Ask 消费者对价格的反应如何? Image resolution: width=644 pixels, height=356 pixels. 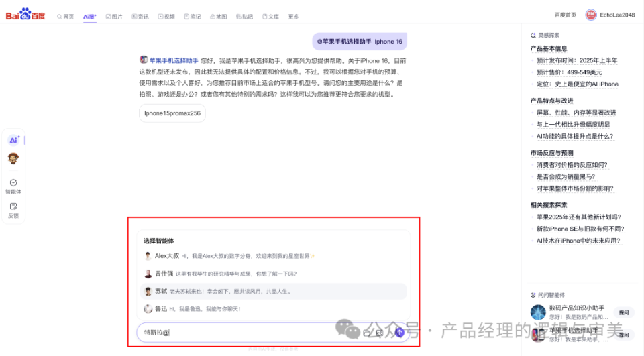pos(572,165)
